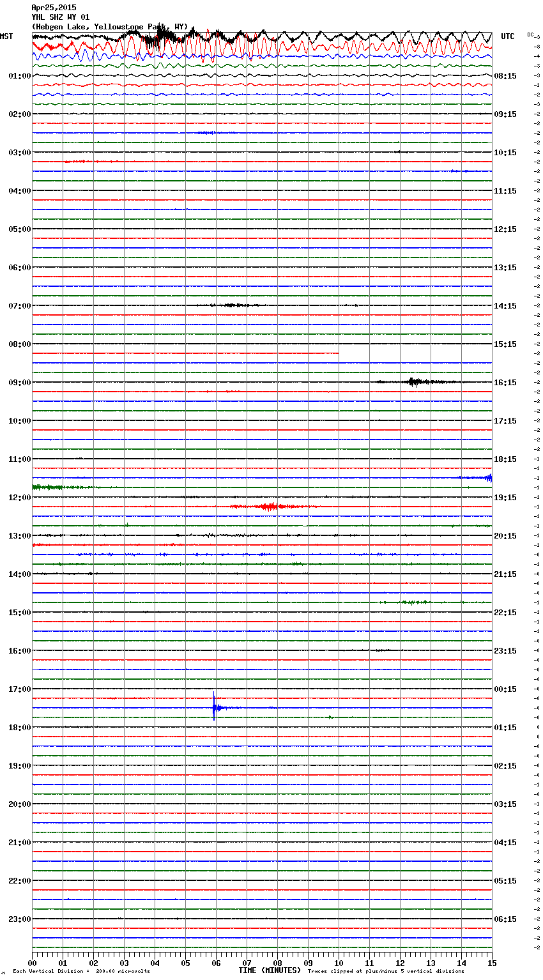The width and height of the screenshot is (543, 980).
Task: Click the 04:00 MST hour label
Action: (x=20, y=191)
